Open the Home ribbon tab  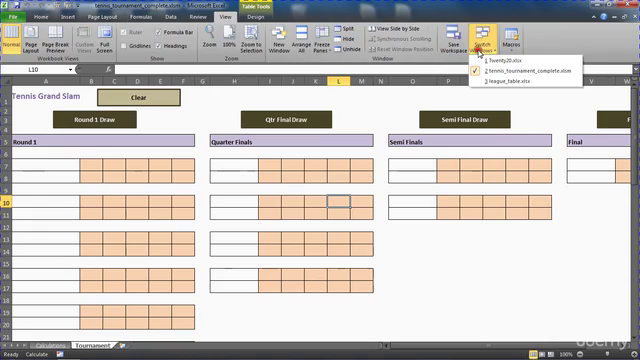tap(41, 17)
